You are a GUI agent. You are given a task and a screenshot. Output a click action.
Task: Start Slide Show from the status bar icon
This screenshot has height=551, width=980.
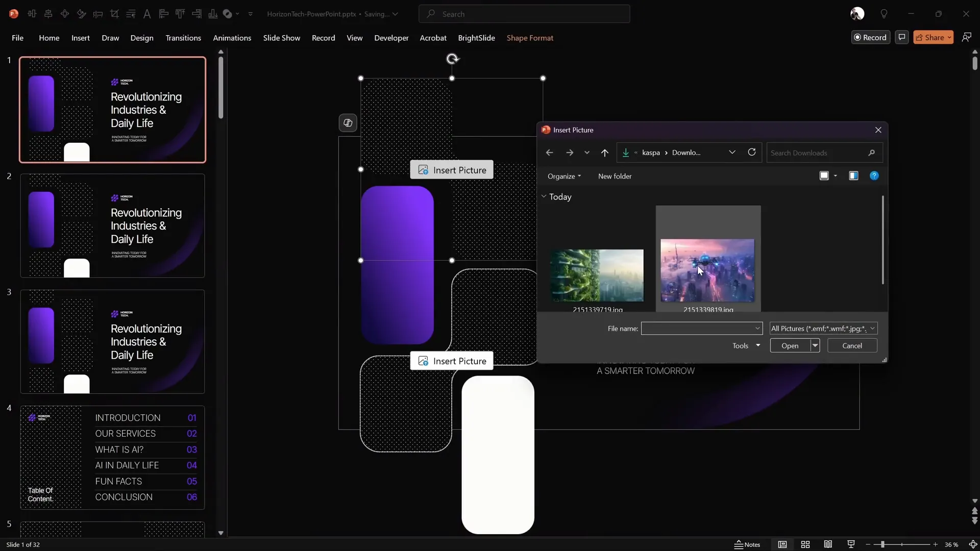851,544
